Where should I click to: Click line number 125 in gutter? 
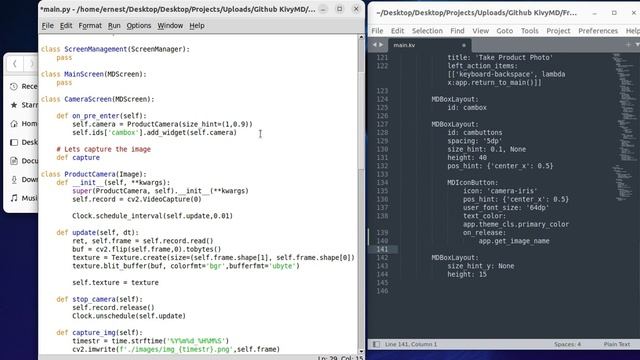[x=382, y=108]
